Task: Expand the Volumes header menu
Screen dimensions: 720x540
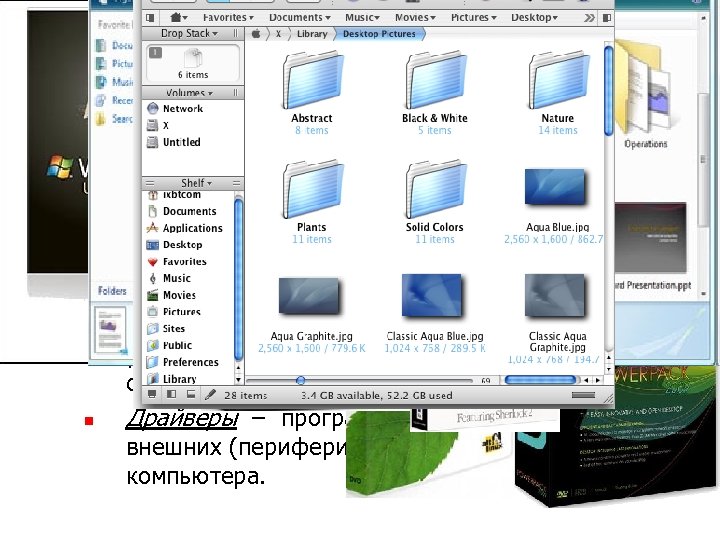Action: [x=189, y=93]
